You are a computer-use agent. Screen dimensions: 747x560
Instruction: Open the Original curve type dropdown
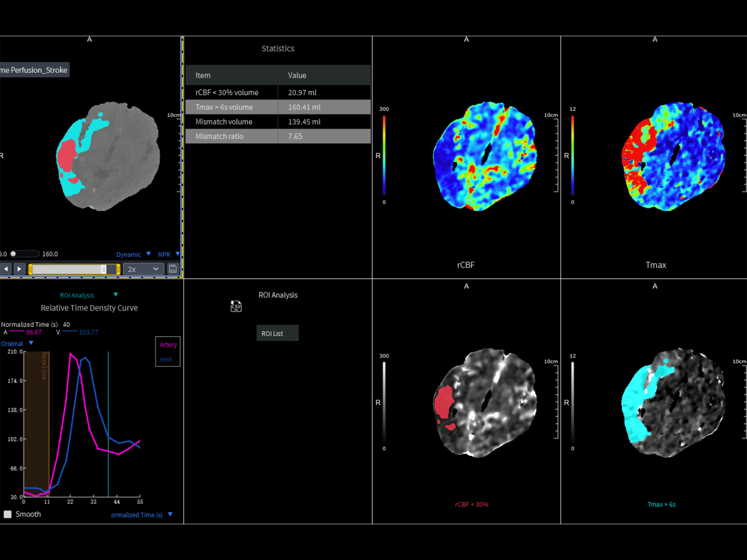point(31,343)
